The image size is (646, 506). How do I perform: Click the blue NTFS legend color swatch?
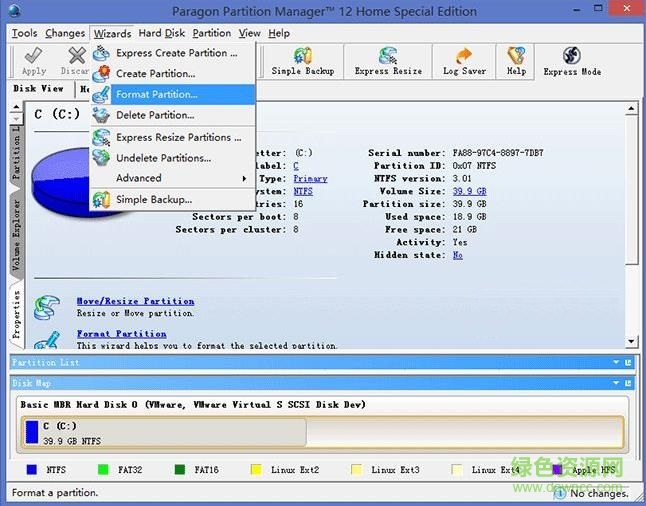click(x=33, y=469)
